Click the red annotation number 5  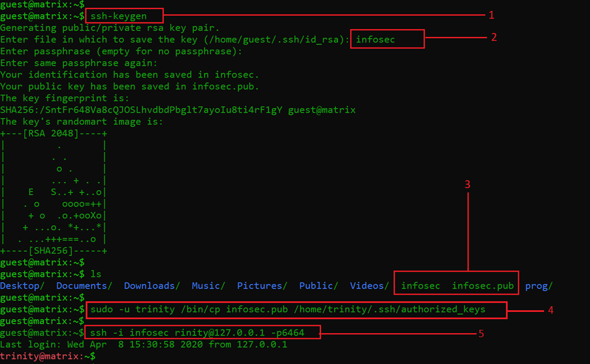(x=481, y=333)
